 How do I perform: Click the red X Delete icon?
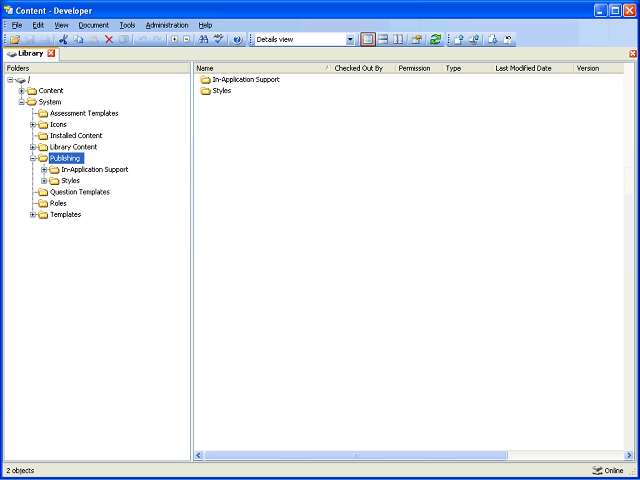(109, 40)
